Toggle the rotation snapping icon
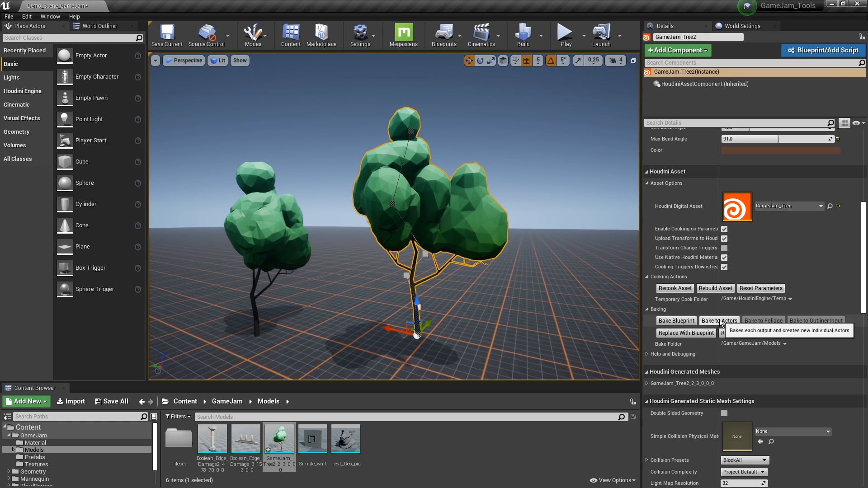868x488 pixels. click(x=551, y=61)
